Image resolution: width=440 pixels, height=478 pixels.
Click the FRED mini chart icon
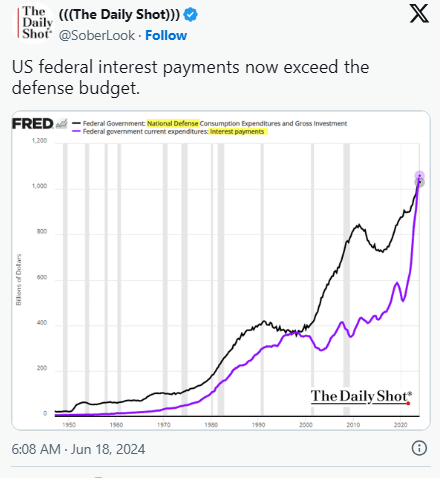(61, 124)
